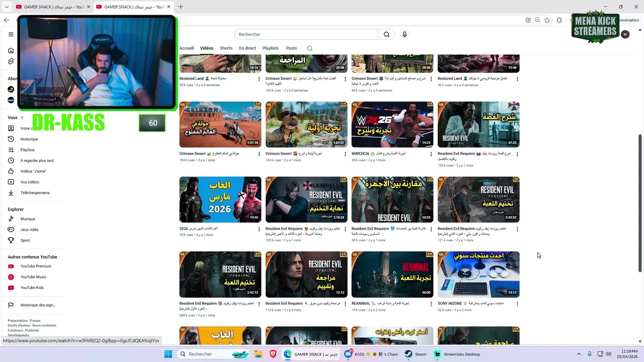Open Vos vidéos in sidebar
Viewport: 644px width, 362px height.
pos(30,182)
